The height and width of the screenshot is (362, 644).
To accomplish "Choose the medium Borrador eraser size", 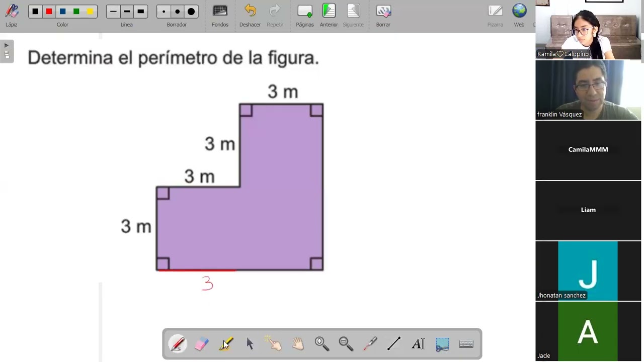I will click(177, 12).
